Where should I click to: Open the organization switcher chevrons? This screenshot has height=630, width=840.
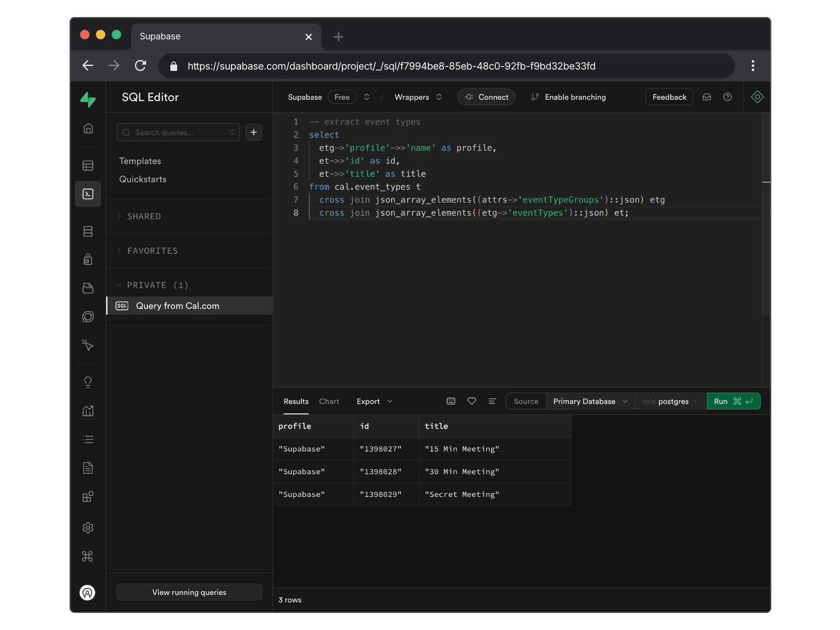click(367, 97)
